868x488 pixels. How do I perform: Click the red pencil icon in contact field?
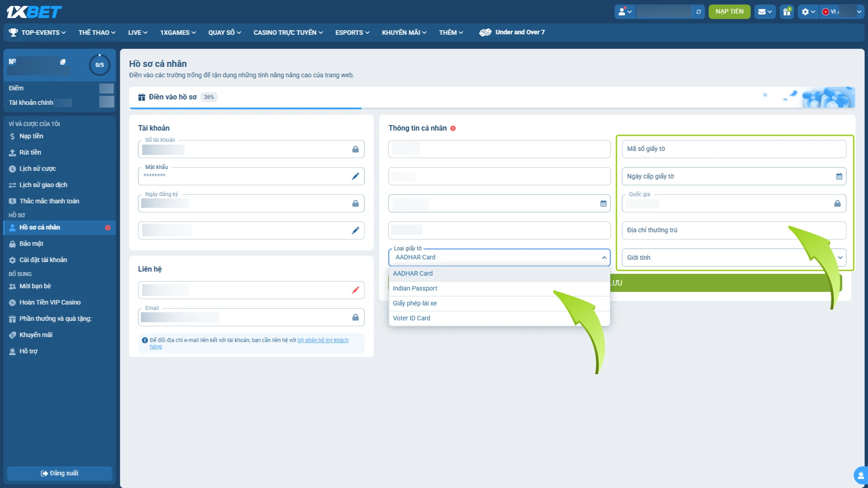tap(355, 290)
